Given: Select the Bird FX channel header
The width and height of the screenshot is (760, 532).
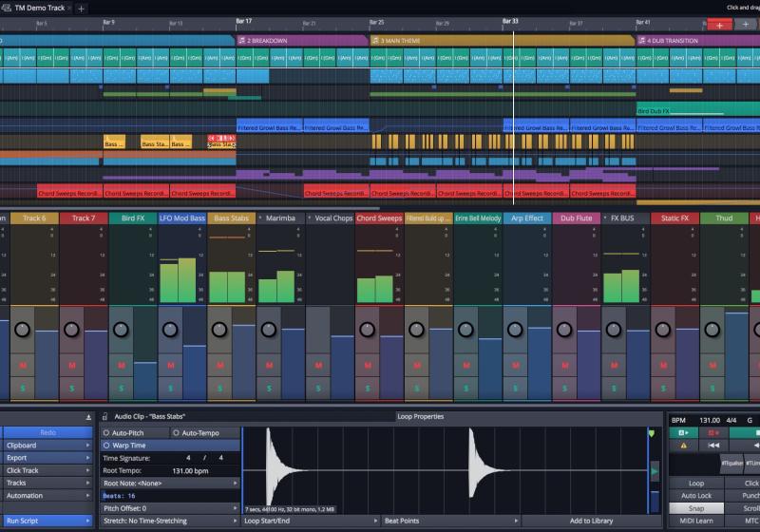Looking at the screenshot, I should [x=133, y=218].
